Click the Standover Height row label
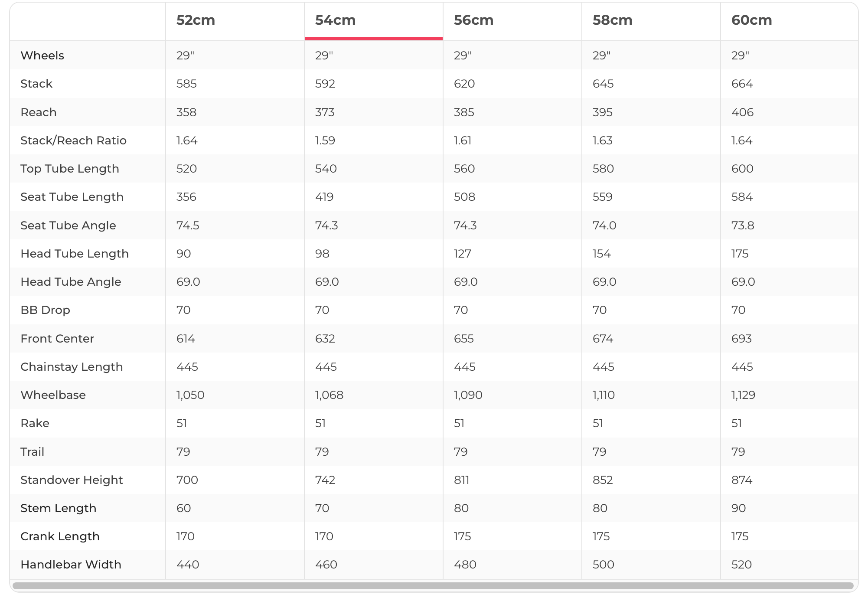The image size is (868, 601). [72, 480]
